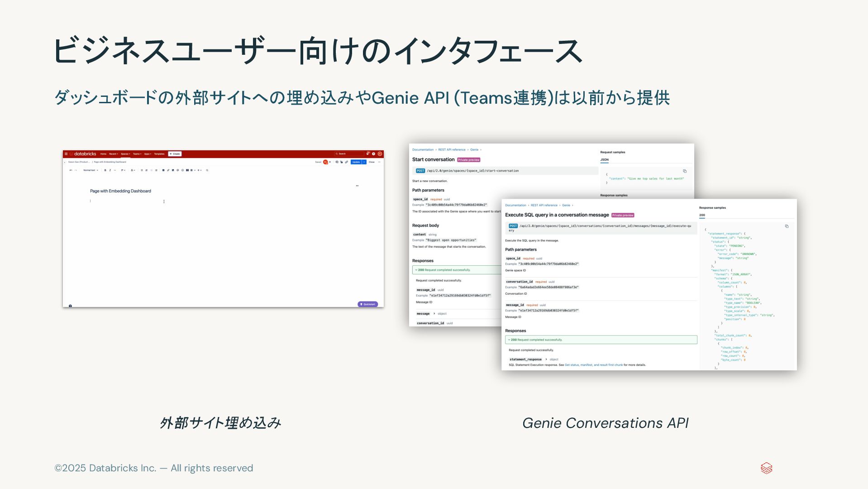
Task: Click the Create button
Action: pyautogui.click(x=175, y=154)
